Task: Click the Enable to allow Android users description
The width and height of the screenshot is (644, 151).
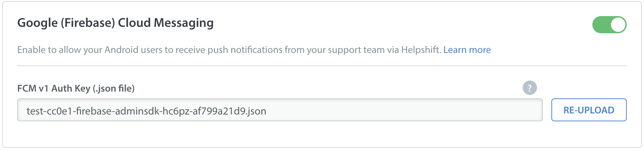Action: 229,50
